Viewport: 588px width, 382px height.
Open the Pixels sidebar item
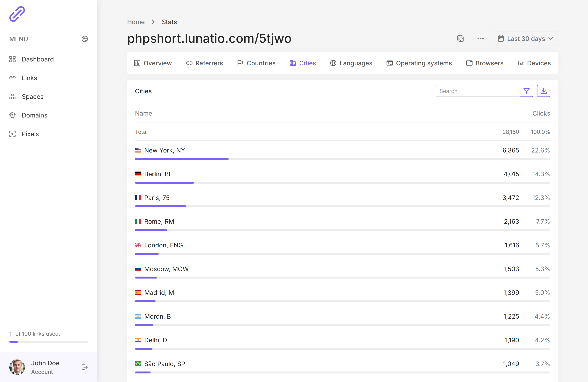point(30,134)
